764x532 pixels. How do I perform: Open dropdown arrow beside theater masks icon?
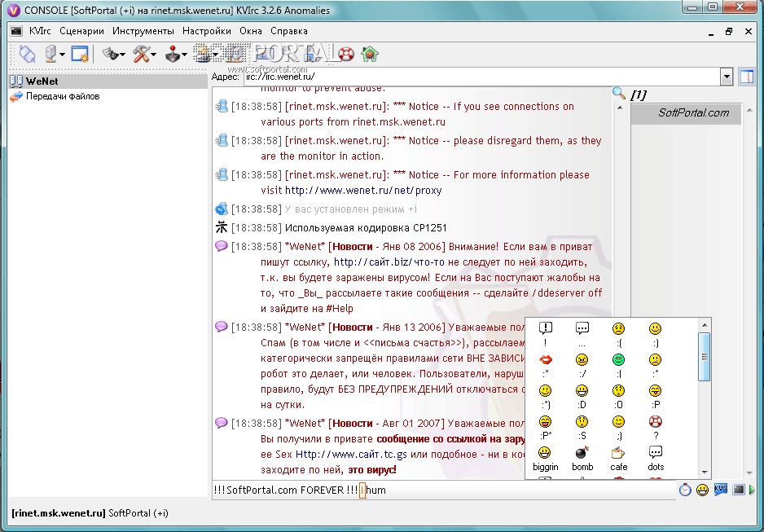click(x=122, y=55)
